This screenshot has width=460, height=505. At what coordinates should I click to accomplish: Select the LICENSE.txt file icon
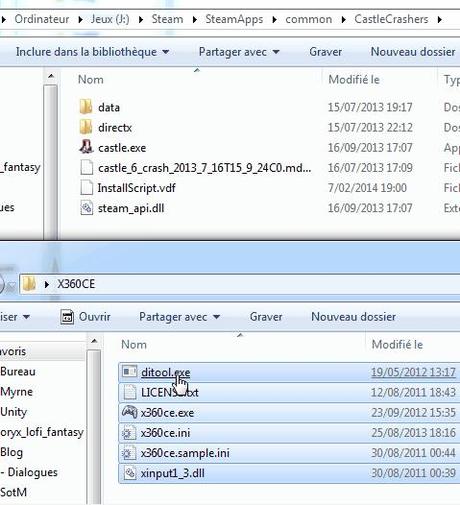130,392
